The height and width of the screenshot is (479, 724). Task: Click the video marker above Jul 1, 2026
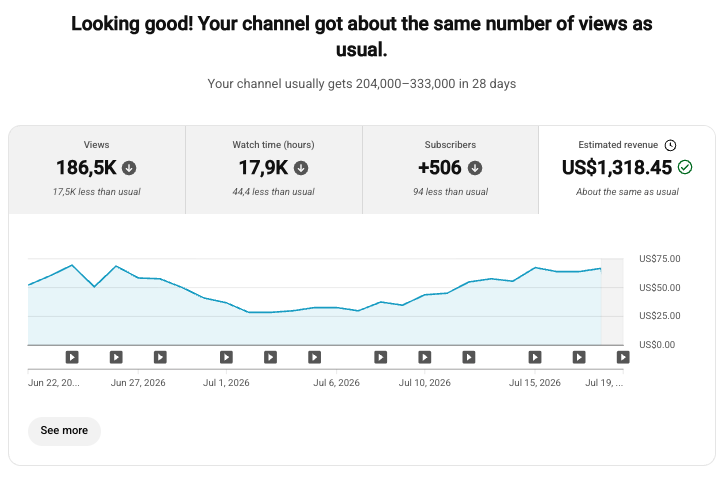tap(226, 357)
